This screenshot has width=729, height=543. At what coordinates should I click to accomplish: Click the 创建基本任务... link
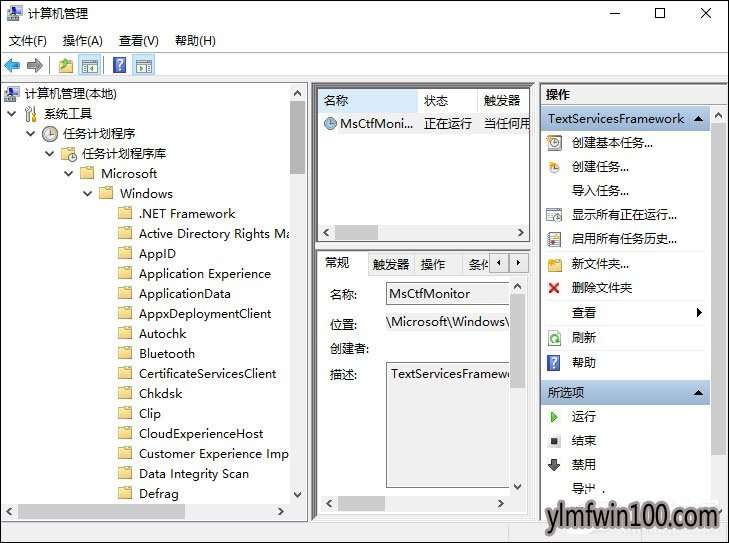point(612,143)
